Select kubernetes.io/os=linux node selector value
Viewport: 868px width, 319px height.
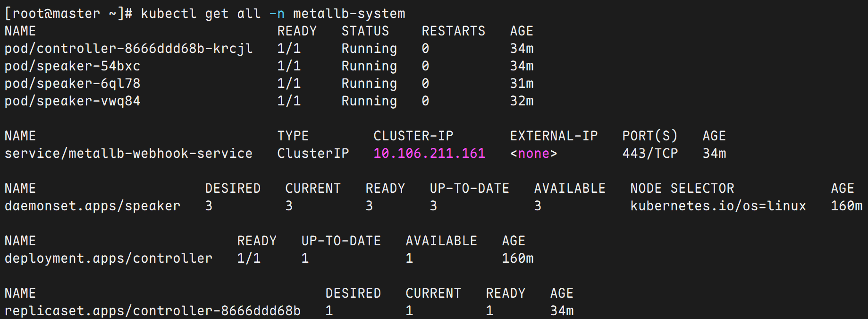point(718,206)
